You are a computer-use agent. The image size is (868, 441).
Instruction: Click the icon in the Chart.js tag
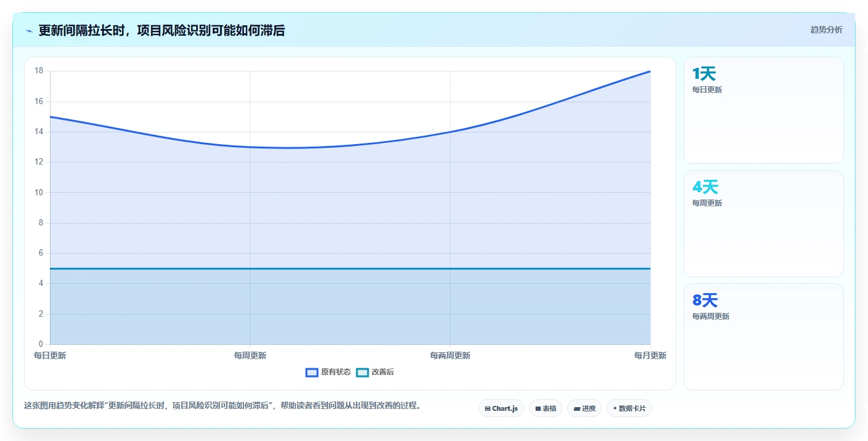tap(488, 409)
